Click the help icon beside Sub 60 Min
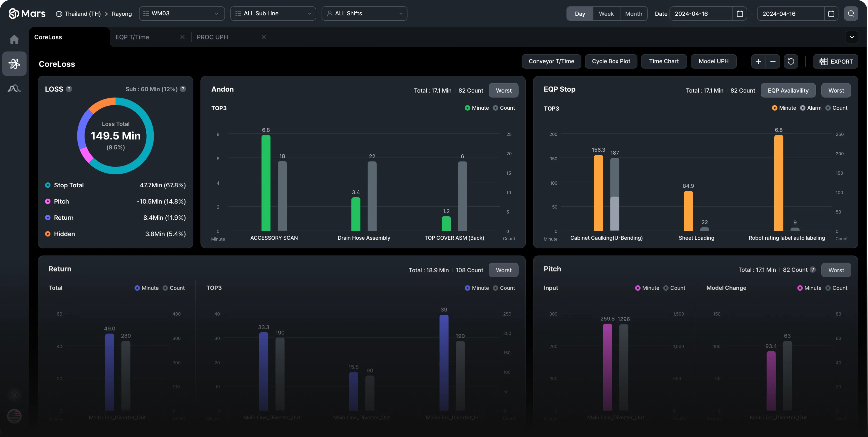The height and width of the screenshot is (437, 868). [183, 89]
